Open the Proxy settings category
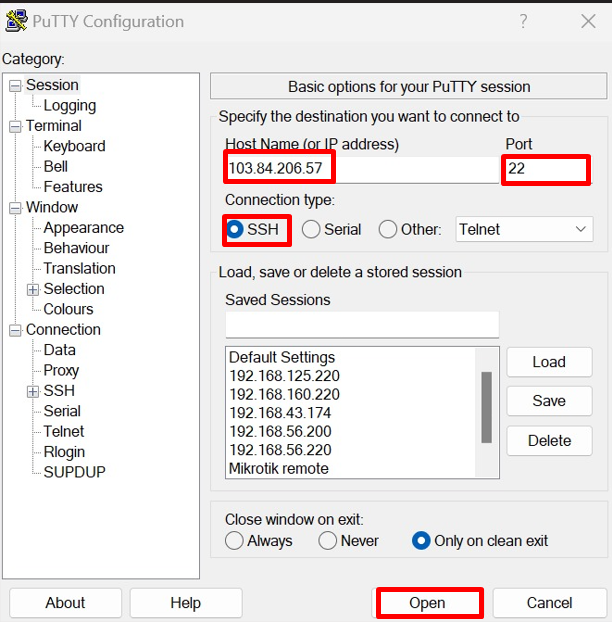Viewport: 612px width, 622px height. click(x=61, y=371)
